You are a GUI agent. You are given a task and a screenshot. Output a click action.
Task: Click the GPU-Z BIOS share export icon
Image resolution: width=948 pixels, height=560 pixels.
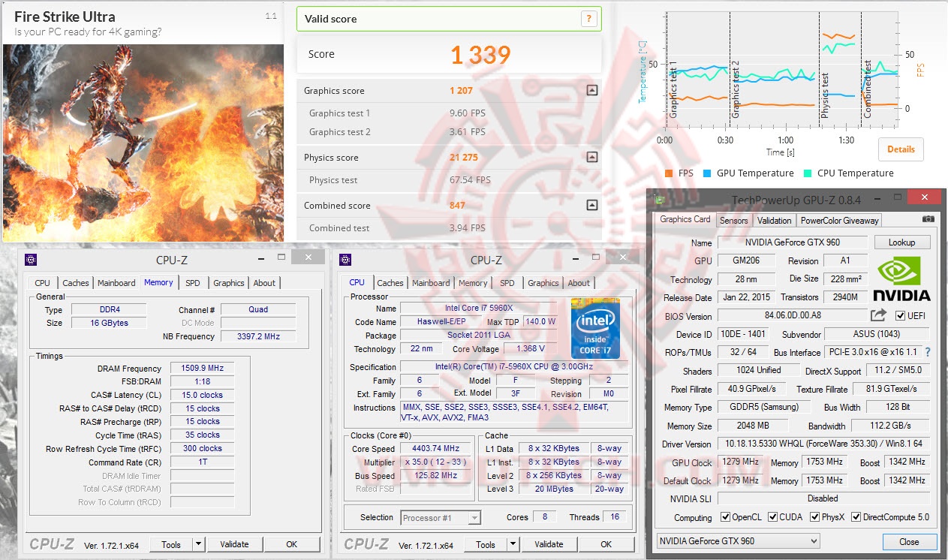[x=878, y=315]
